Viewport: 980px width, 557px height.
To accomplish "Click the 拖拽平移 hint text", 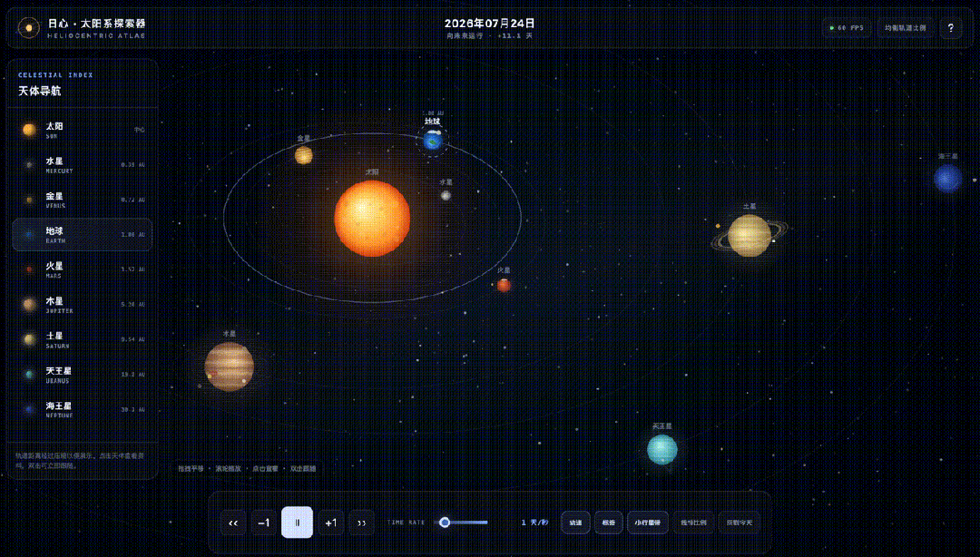I will coord(191,468).
